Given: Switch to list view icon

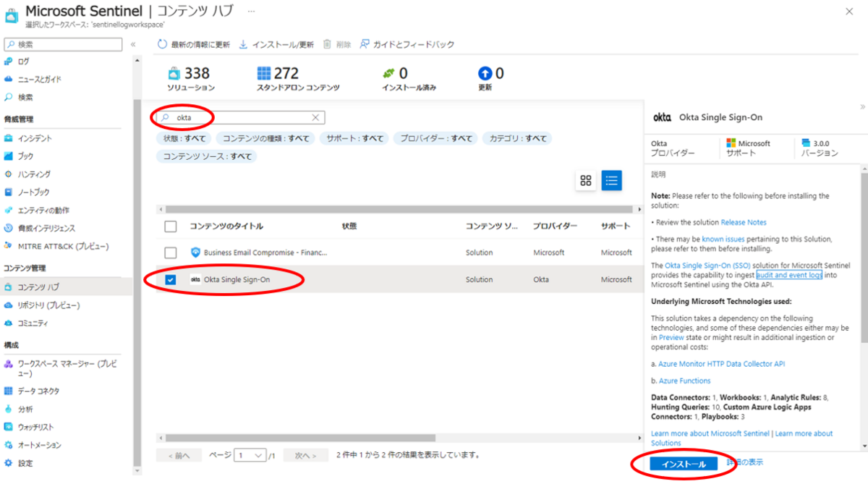Looking at the screenshot, I should pyautogui.click(x=612, y=180).
